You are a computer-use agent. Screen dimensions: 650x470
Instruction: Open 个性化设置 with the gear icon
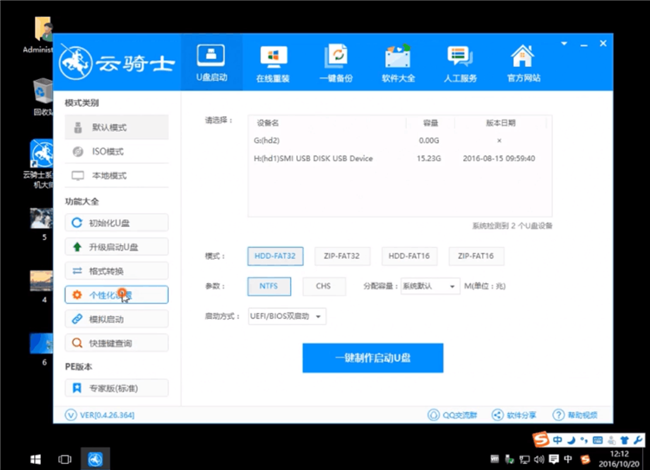pos(116,295)
